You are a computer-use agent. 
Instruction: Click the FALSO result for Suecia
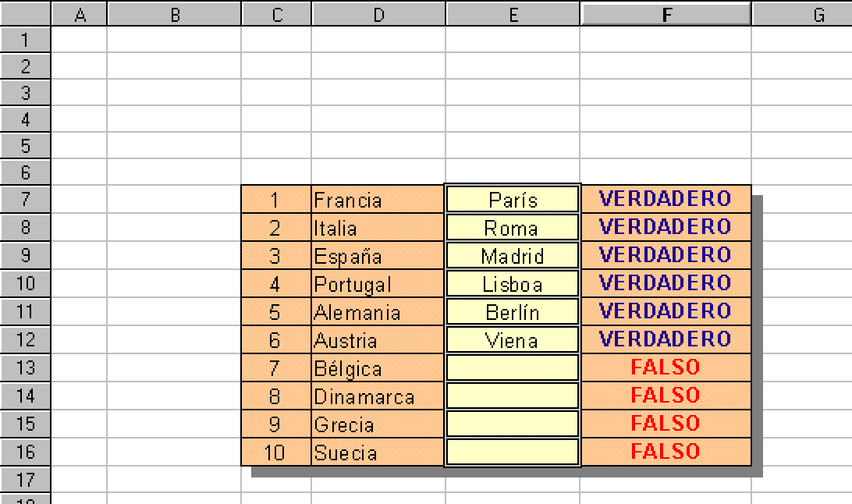pyautogui.click(x=666, y=452)
